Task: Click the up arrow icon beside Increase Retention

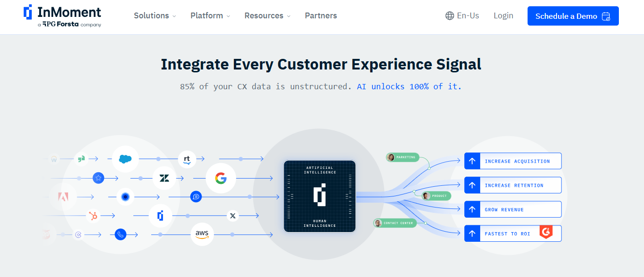Action: coord(472,185)
